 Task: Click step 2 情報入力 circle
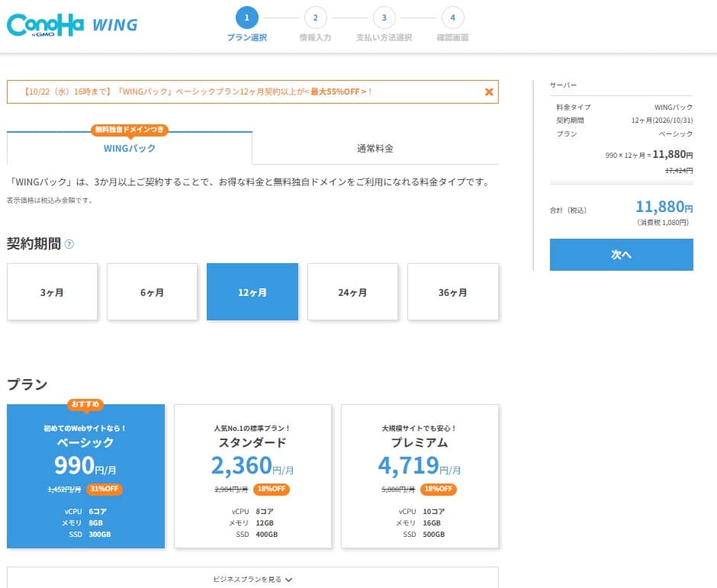pyautogui.click(x=315, y=18)
